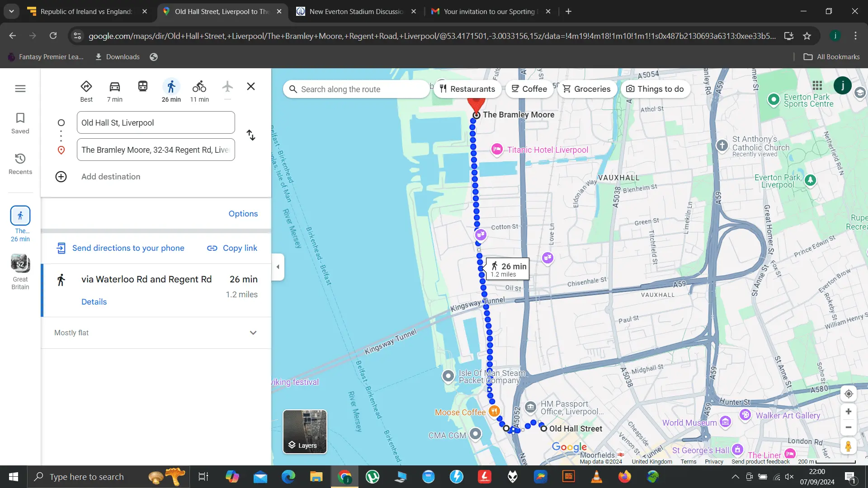Select the driving mode, 7 min
Image resolution: width=868 pixels, height=488 pixels.
coord(115,91)
